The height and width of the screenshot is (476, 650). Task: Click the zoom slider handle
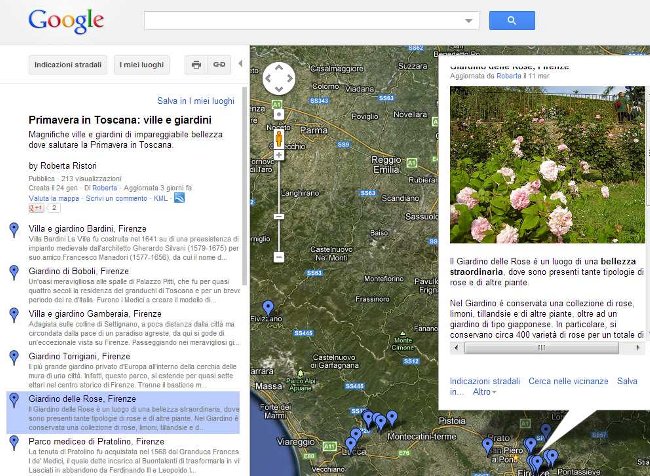(x=279, y=216)
